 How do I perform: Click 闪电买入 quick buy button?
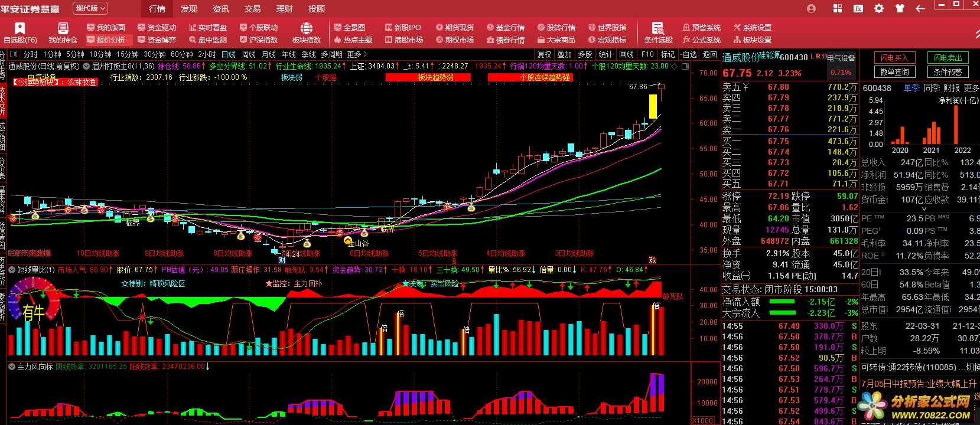pyautogui.click(x=895, y=58)
